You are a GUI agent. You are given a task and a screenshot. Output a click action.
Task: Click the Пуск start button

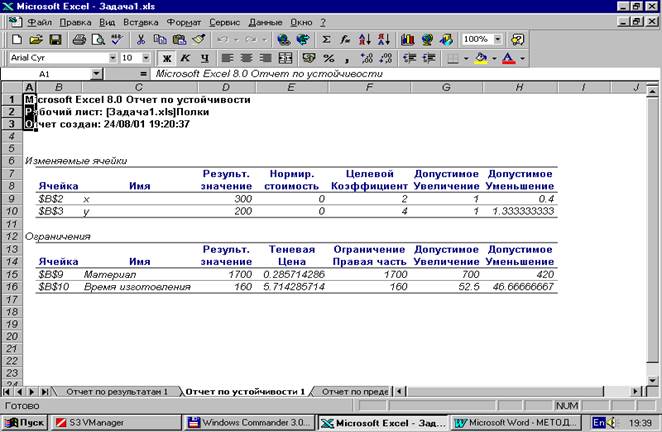click(24, 422)
